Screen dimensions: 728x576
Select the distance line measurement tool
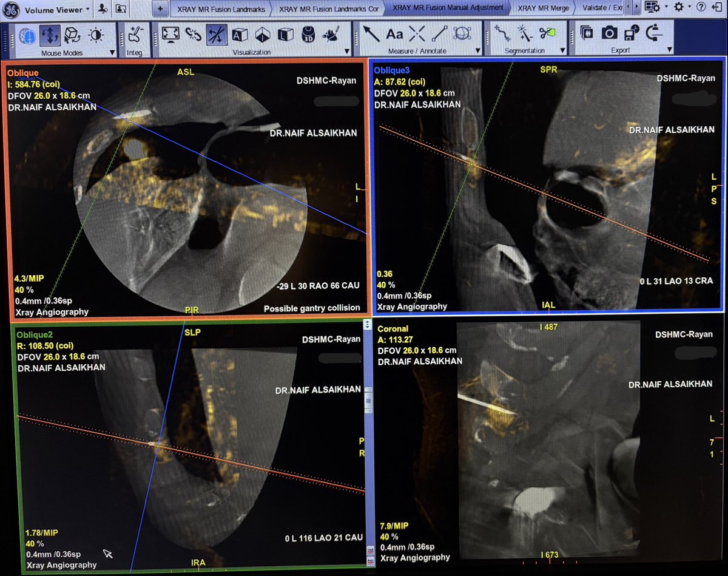pyautogui.click(x=440, y=33)
